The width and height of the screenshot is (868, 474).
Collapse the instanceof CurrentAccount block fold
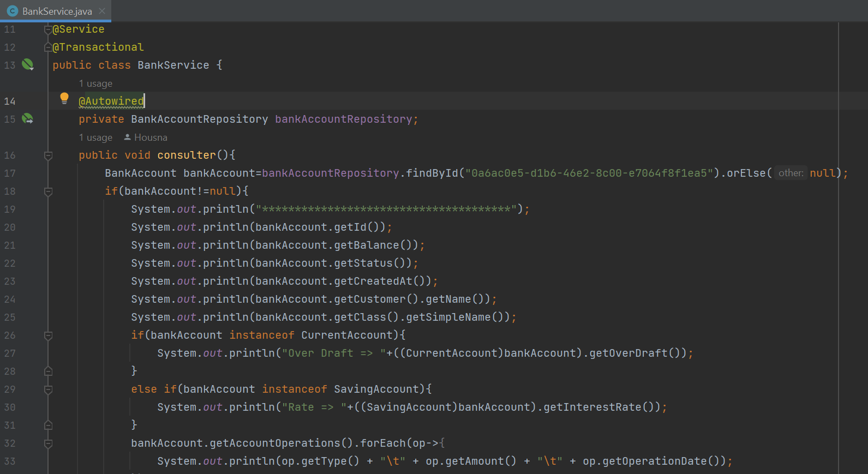point(48,335)
